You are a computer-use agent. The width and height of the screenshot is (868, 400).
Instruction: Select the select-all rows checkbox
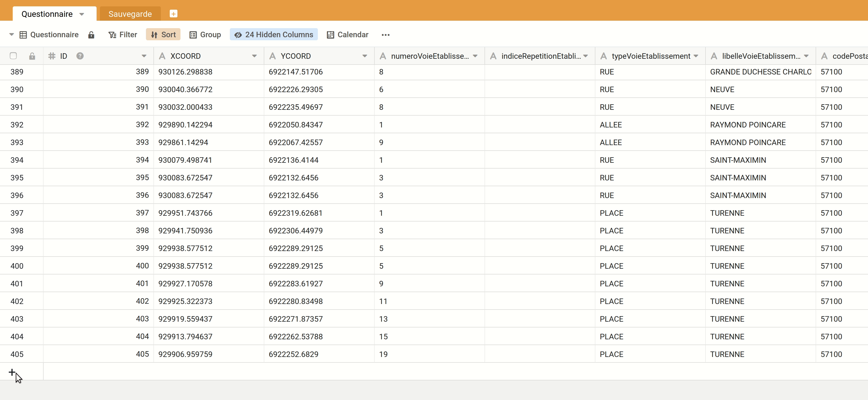pos(13,56)
